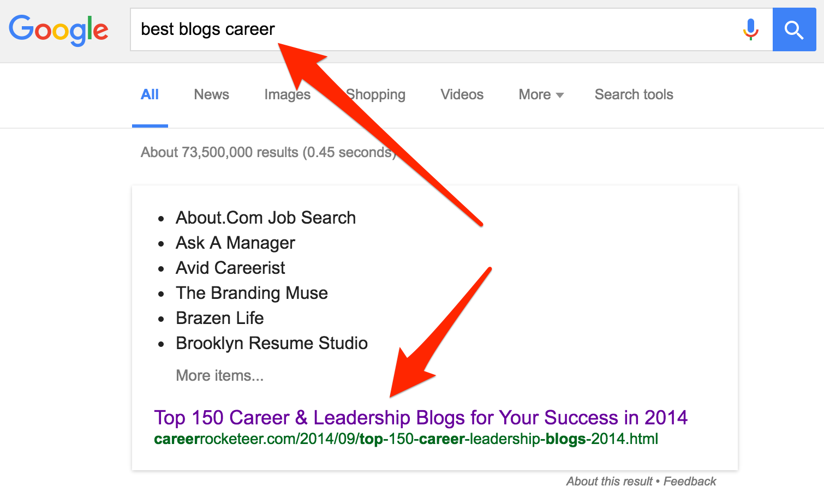824x504 pixels.
Task: Click "More items..." in the snippet
Action: pos(219,375)
